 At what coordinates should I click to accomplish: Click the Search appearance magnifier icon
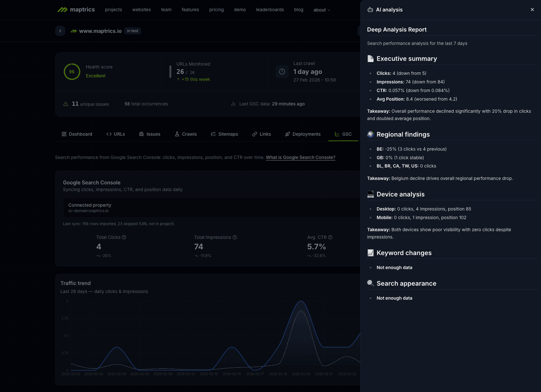[370, 283]
